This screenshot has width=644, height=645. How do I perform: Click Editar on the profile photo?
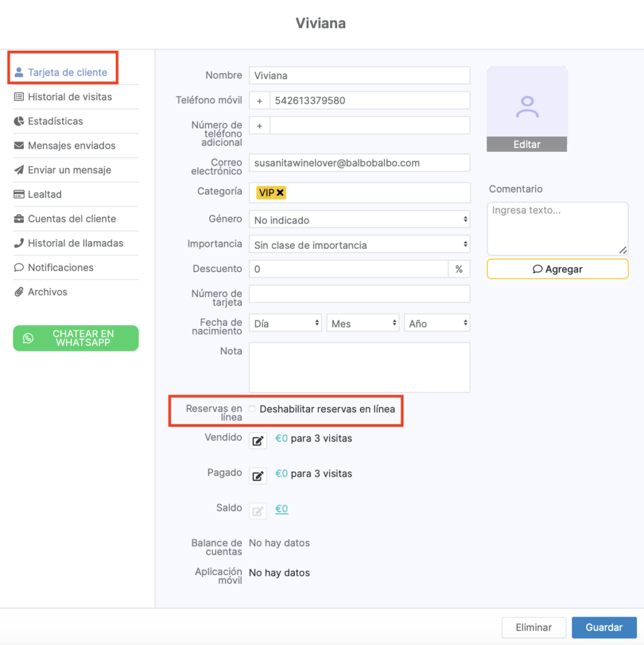527,144
